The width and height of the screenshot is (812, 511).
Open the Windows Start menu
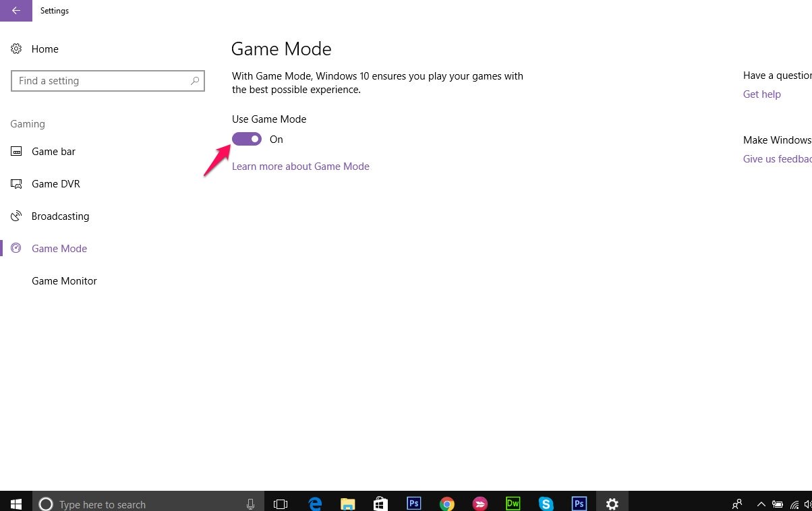click(16, 503)
